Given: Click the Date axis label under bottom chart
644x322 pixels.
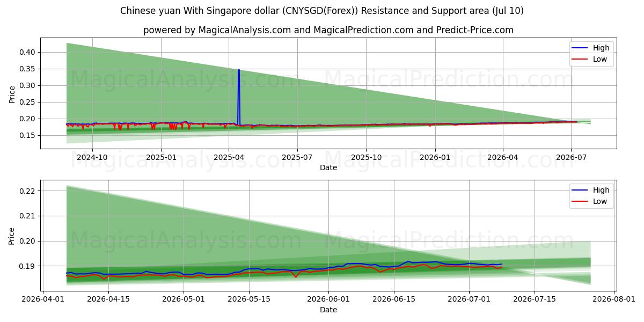Looking at the screenshot, I should coord(328,310).
